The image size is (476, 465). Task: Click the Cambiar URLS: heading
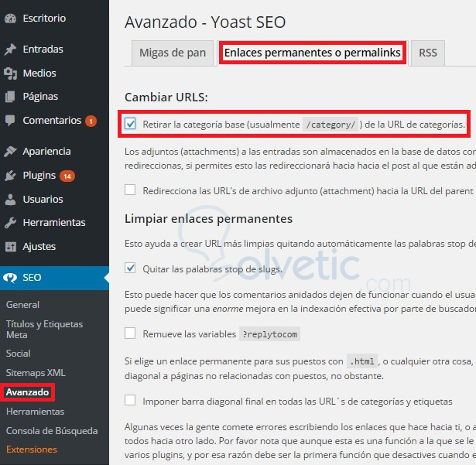tap(166, 97)
